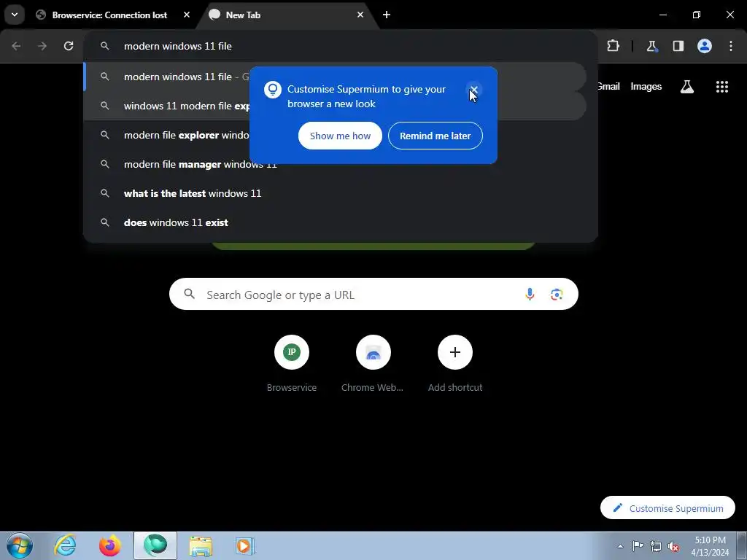Image resolution: width=747 pixels, height=560 pixels.
Task: Go forward with the forward arrow
Action: [x=42, y=46]
